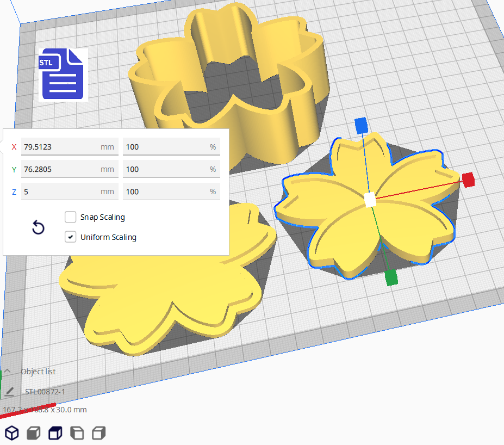This screenshot has height=445, width=504.
Task: Enable the Snap Scaling checkbox
Action: tap(71, 217)
